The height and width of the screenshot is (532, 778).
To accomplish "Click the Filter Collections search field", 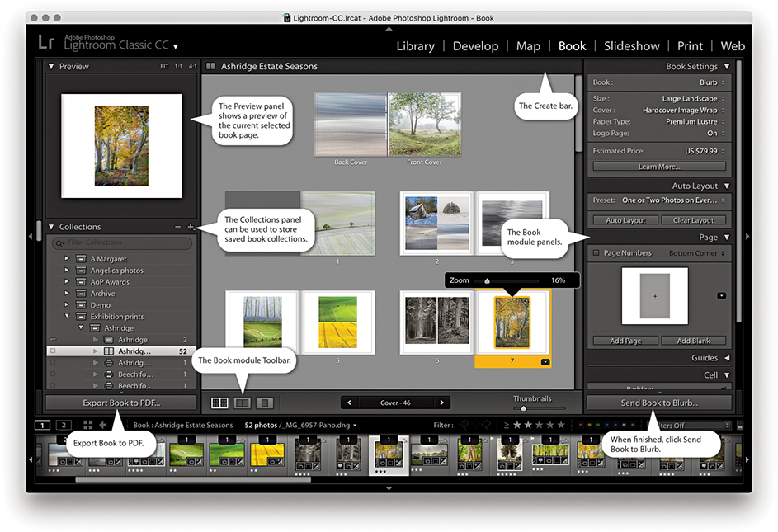I will pyautogui.click(x=122, y=242).
